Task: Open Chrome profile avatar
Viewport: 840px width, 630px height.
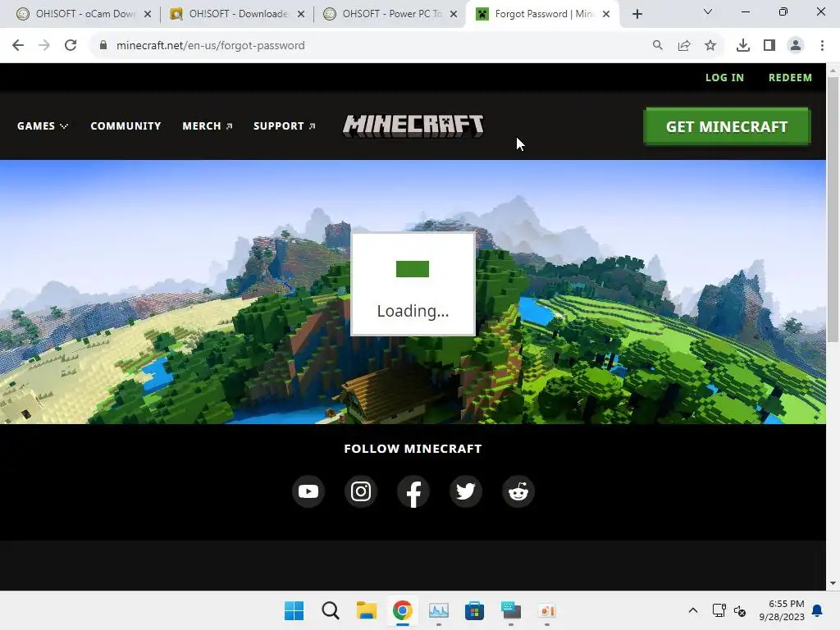Action: click(x=796, y=46)
